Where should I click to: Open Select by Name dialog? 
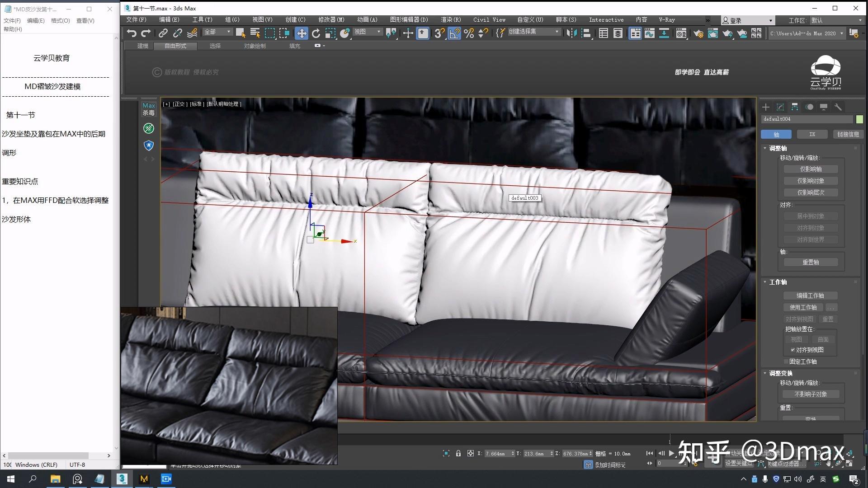[x=255, y=33]
